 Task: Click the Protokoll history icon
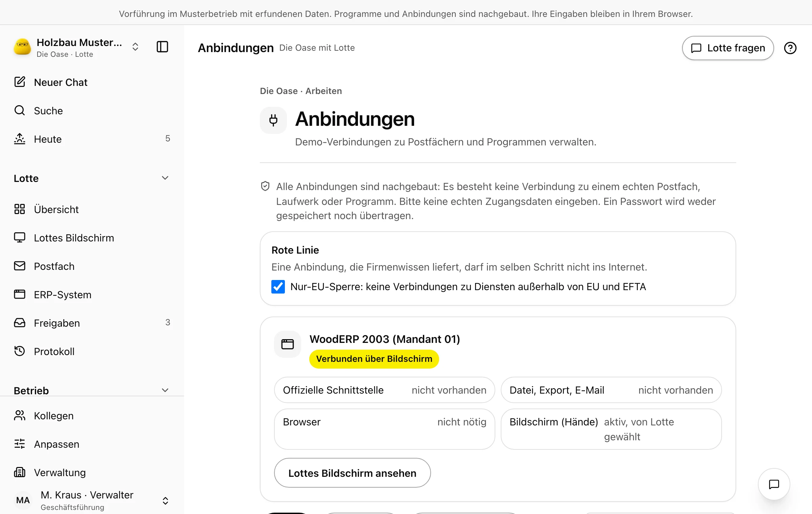point(20,351)
